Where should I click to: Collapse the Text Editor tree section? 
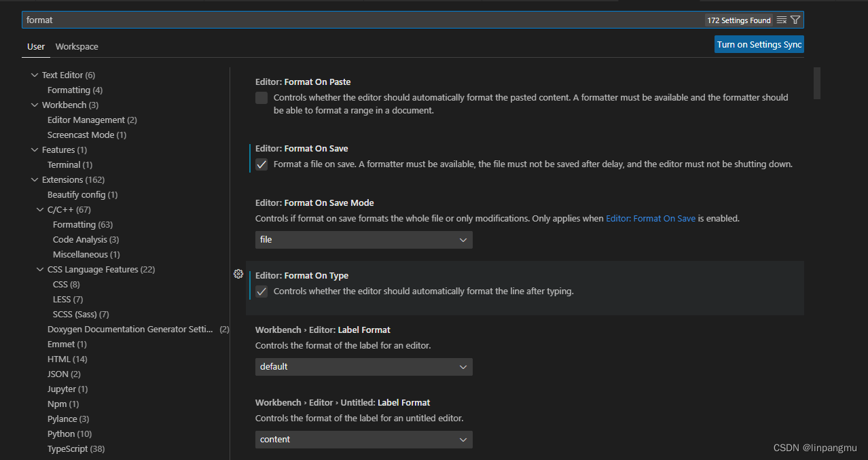point(35,75)
